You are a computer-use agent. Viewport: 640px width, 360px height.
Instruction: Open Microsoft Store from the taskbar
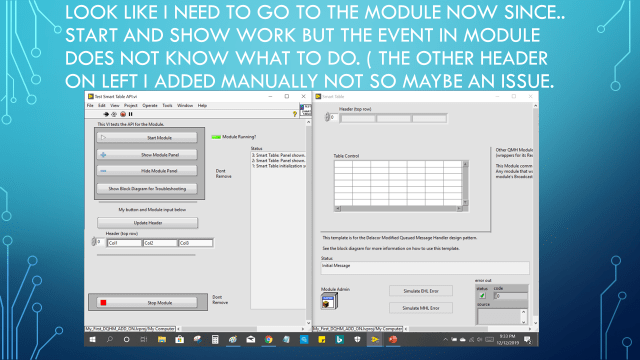click(180, 340)
